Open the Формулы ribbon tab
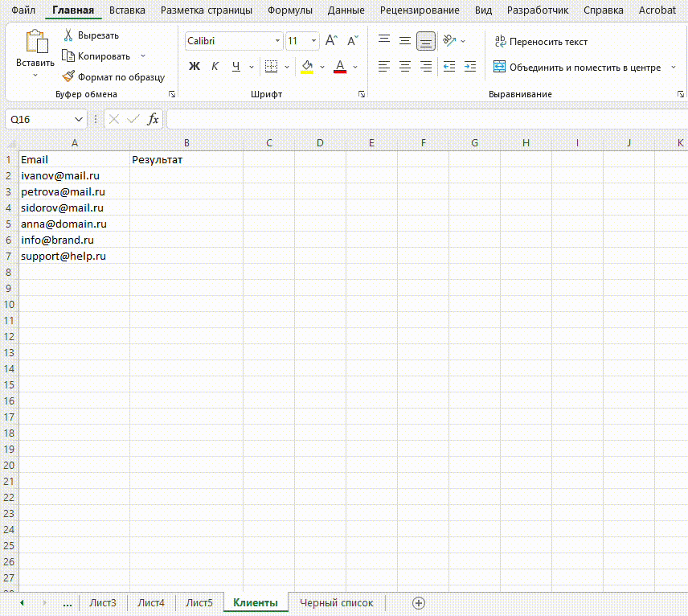The width and height of the screenshot is (688, 616). pos(290,10)
